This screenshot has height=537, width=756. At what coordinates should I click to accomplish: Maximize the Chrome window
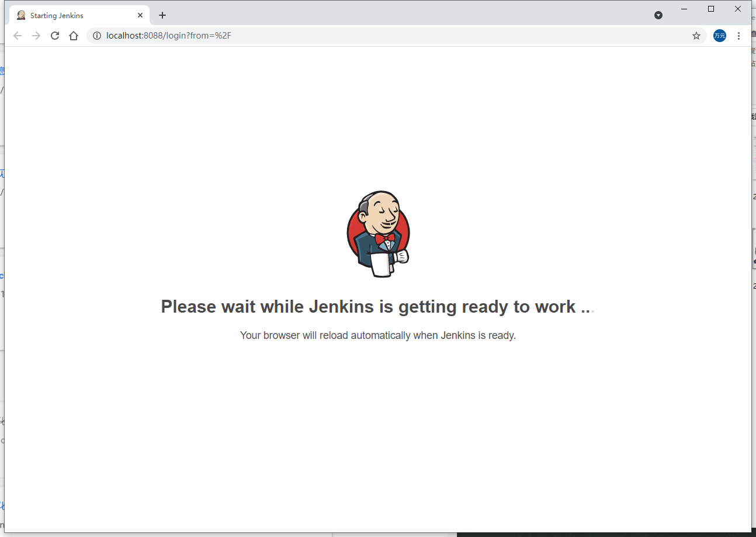point(711,9)
